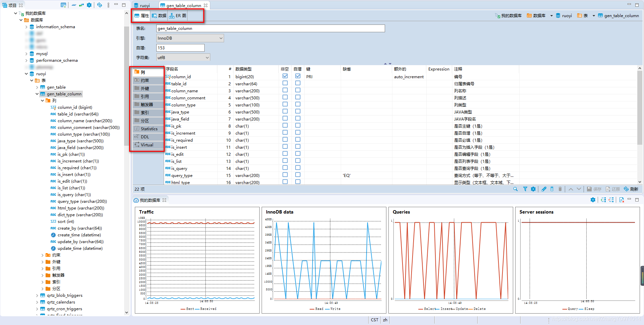This screenshot has width=644, height=325.
Task: Expand the qrtz_blob_triggers table node
Action: (x=37, y=295)
